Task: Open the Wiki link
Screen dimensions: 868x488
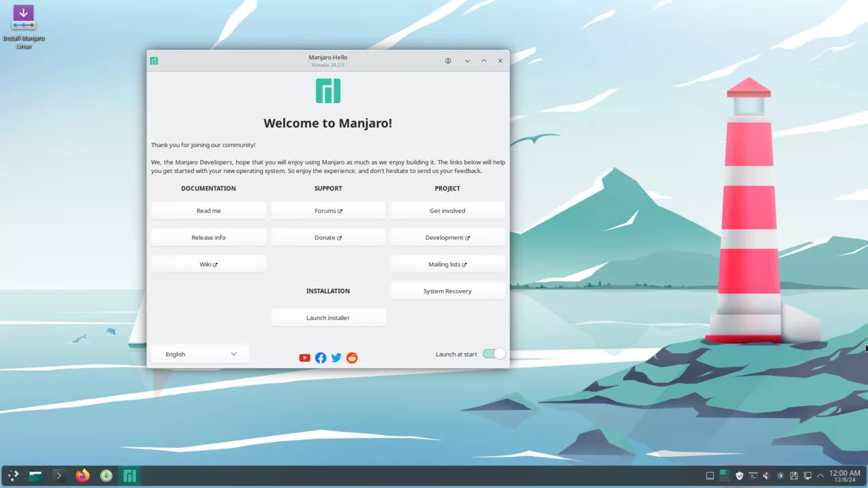Action: point(208,264)
